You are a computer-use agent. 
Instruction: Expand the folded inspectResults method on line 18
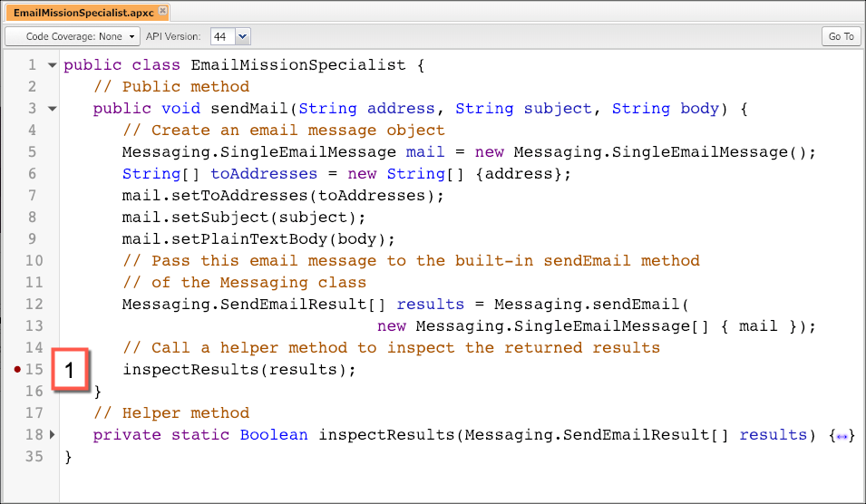point(53,434)
